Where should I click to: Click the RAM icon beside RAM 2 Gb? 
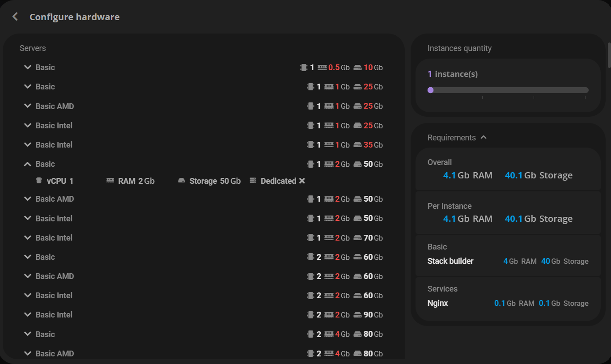(x=110, y=181)
